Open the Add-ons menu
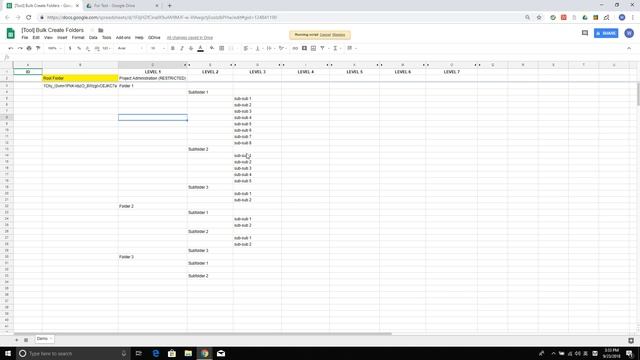The image size is (640, 360). pyautogui.click(x=123, y=38)
